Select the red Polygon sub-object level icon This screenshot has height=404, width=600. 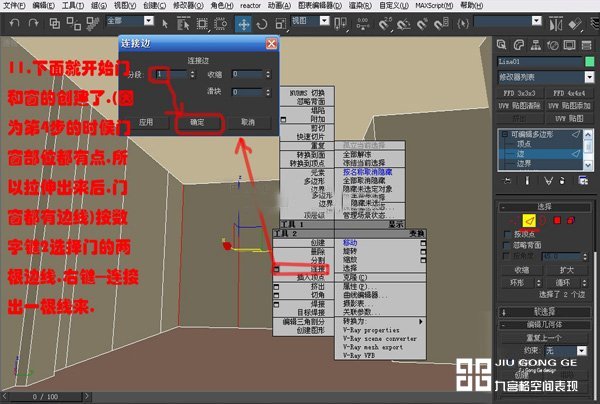[557, 220]
